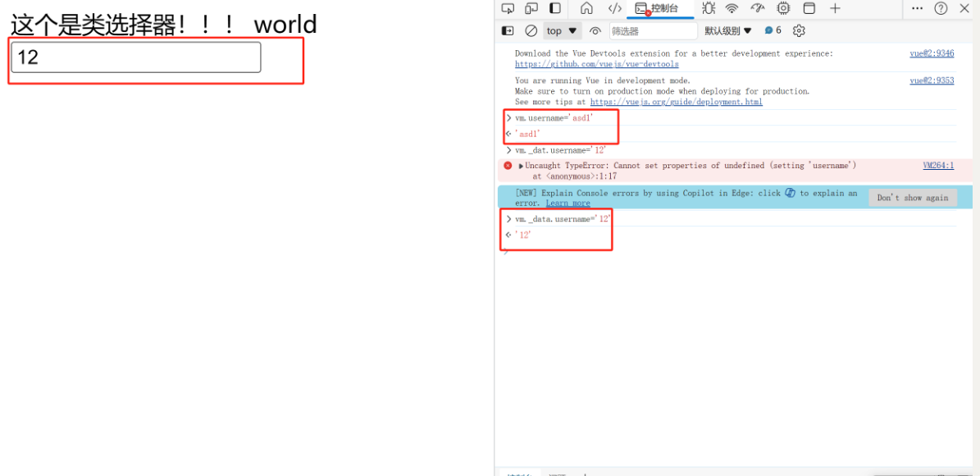Open the Welcome home tab icon

(586, 8)
